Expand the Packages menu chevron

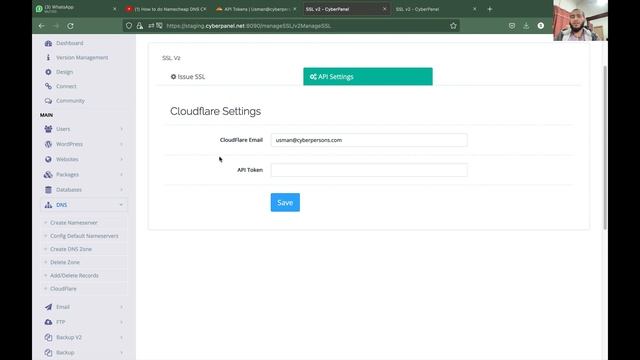122,175
